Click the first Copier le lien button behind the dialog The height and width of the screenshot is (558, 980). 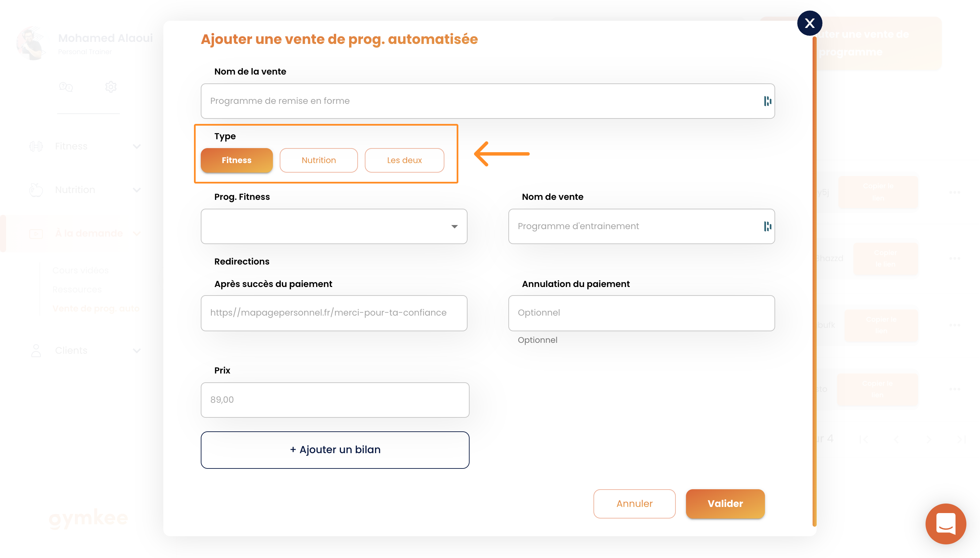(878, 192)
